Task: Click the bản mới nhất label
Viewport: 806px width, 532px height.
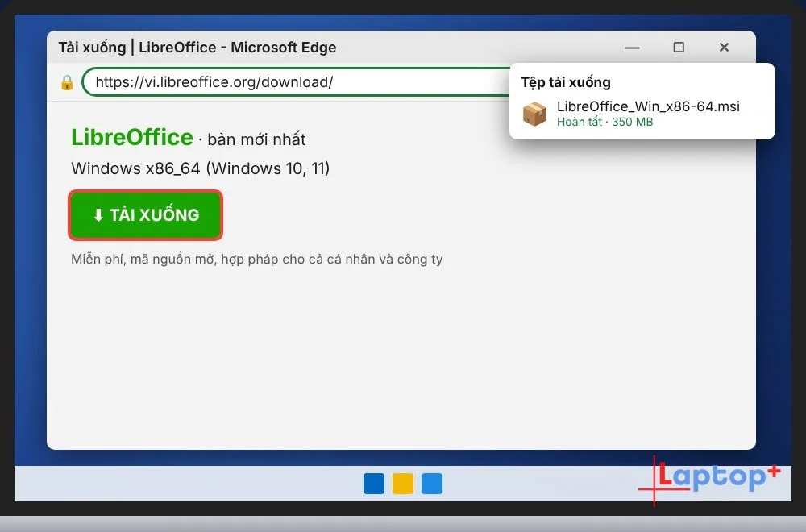Action: 256,139
